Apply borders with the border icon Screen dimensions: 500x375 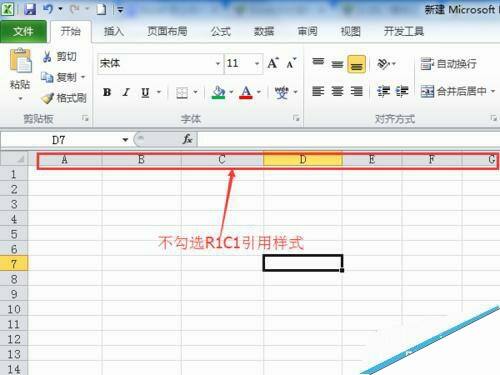click(x=182, y=92)
